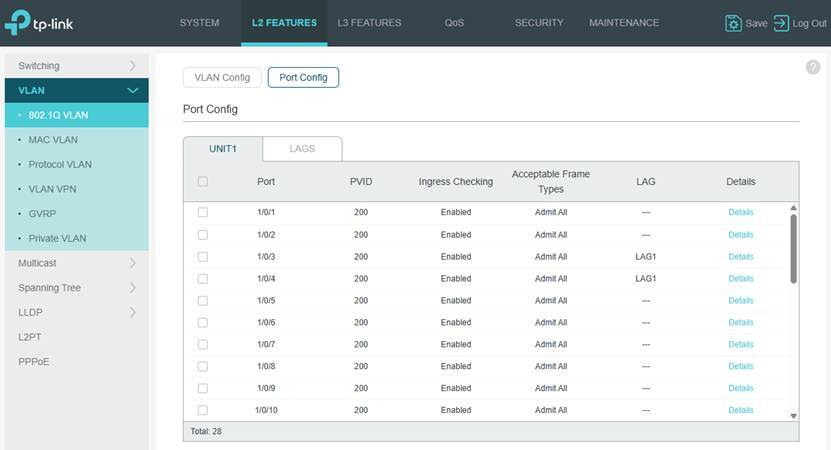Screen dimensions: 831x450
Task: Click the Save icon in header
Action: 734,23
